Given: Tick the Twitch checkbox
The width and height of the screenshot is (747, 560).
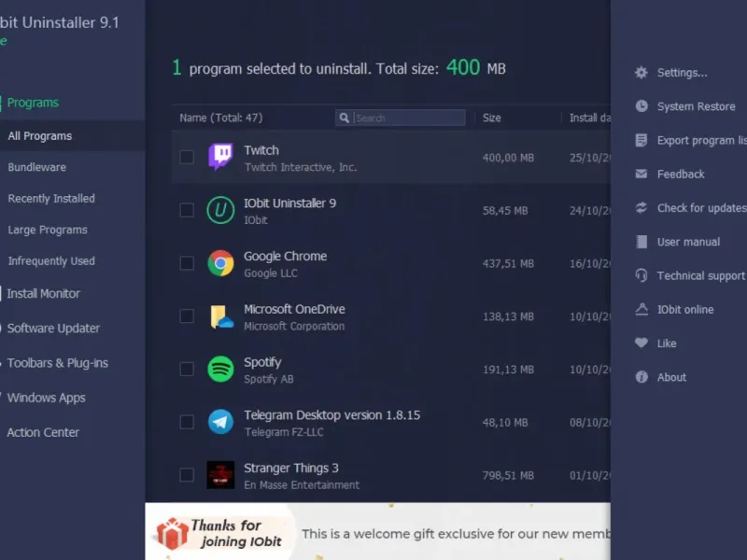Looking at the screenshot, I should coord(187,157).
